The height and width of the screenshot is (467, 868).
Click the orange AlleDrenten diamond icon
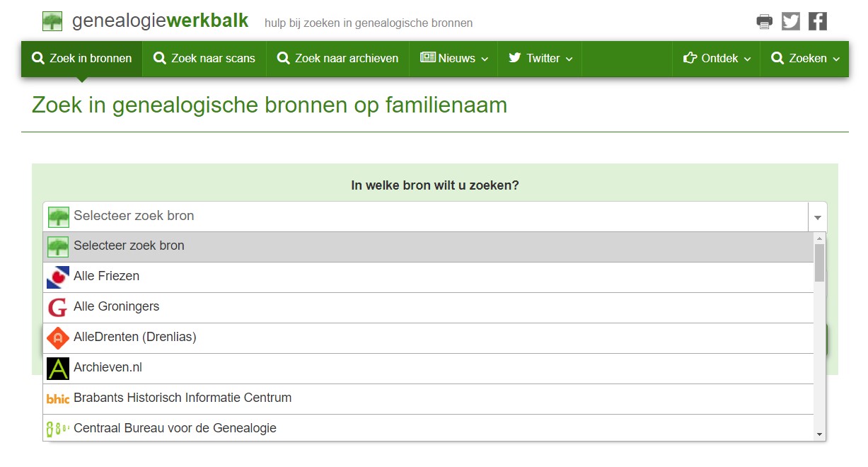pos(58,338)
